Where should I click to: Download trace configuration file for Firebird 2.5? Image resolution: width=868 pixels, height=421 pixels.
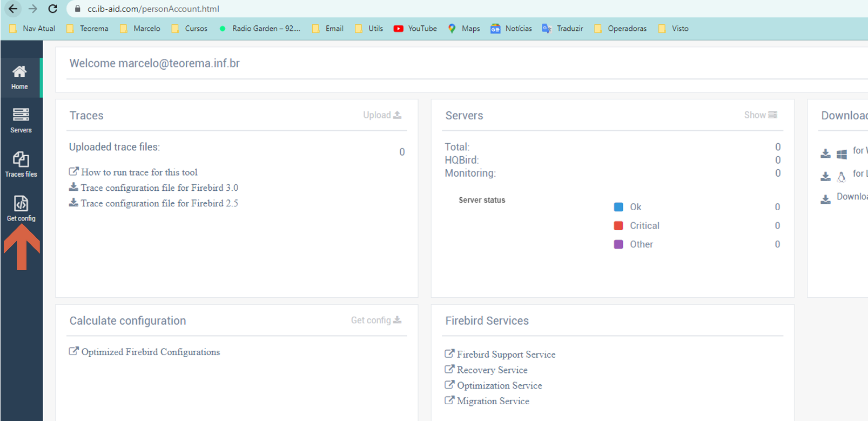153,203
